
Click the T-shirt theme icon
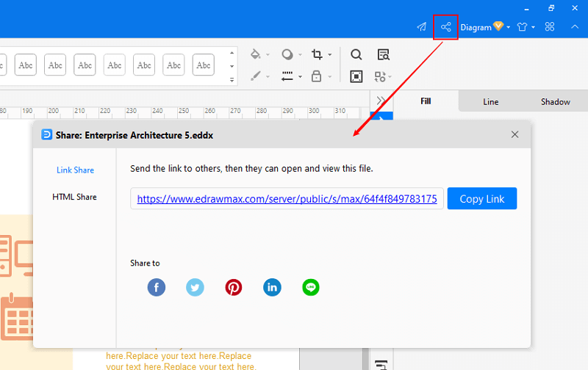pos(522,27)
